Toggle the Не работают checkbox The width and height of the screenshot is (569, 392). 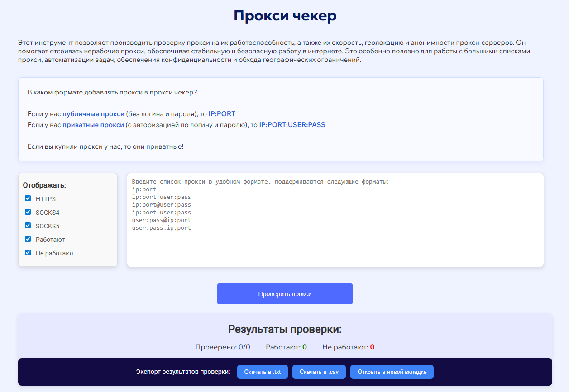[28, 253]
